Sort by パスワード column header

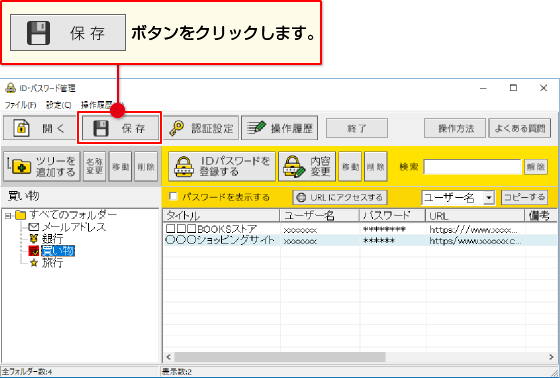tap(392, 215)
